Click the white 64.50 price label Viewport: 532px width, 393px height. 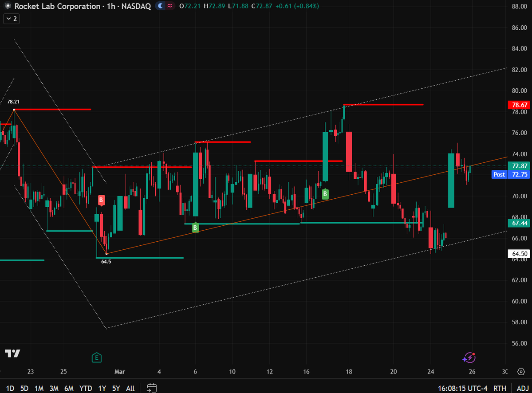click(519, 254)
